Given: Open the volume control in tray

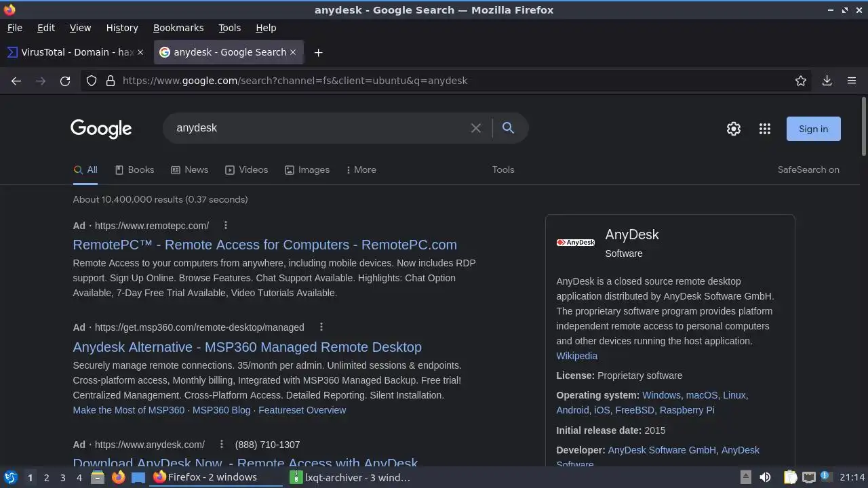Looking at the screenshot, I should [765, 477].
